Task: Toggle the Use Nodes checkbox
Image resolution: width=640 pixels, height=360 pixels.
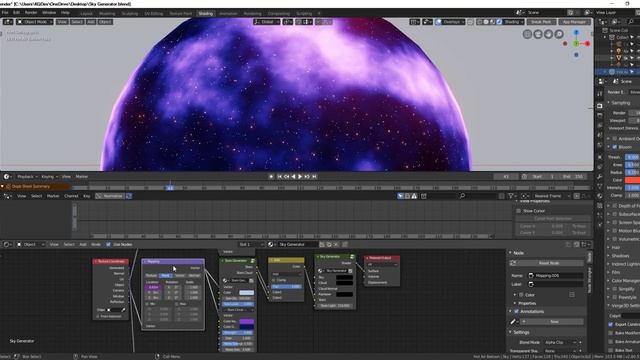Action: (108, 244)
